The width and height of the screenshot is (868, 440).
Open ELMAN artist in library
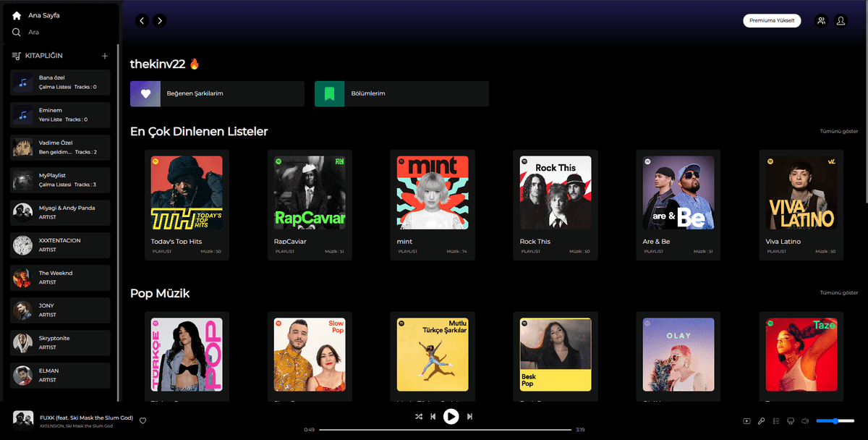point(61,376)
